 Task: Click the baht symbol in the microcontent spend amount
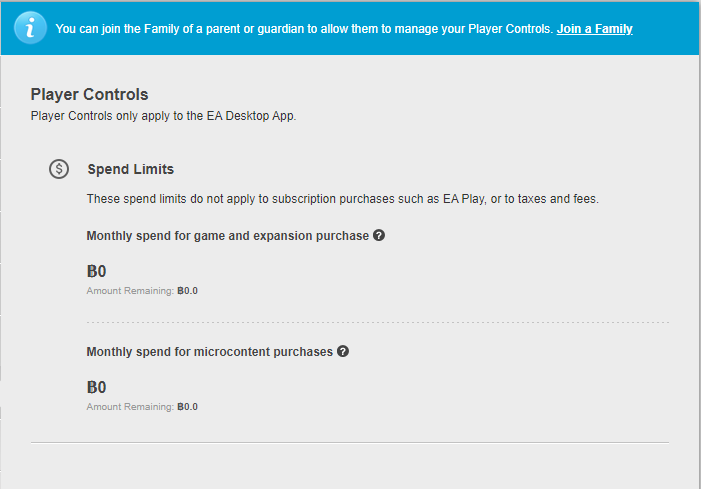(x=92, y=387)
